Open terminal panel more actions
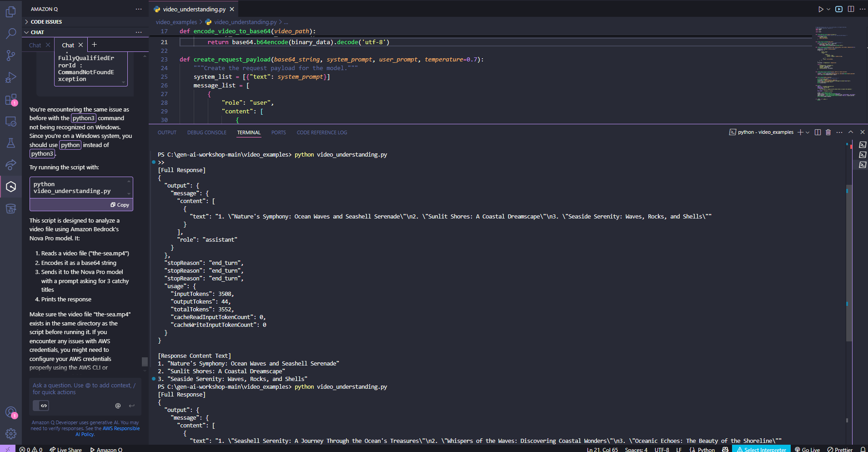 839,132
